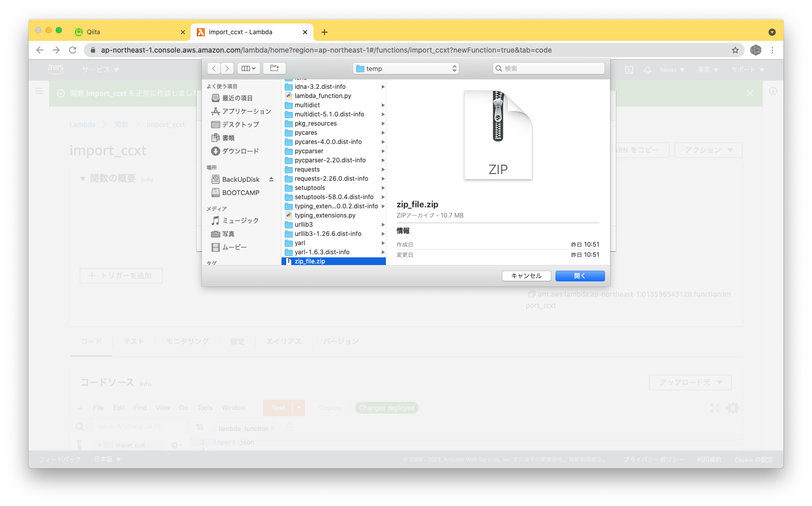
Task: Close the Qiita browser tab
Action: tap(183, 32)
